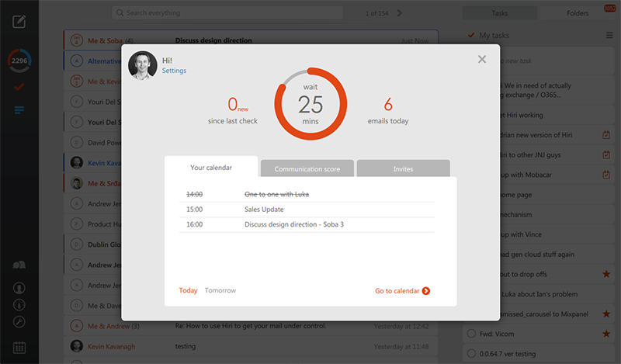Toggle checkbox for 0.0.64.7 ver testing task

(471, 353)
